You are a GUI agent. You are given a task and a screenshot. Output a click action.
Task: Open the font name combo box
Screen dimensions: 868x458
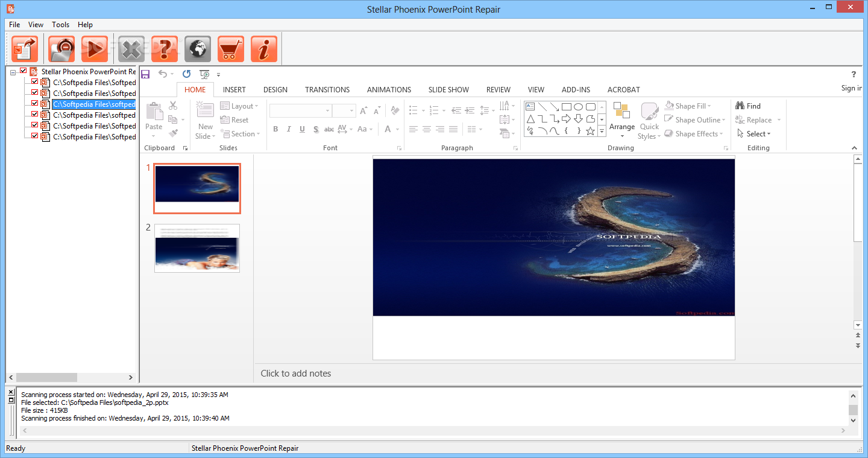(300, 111)
